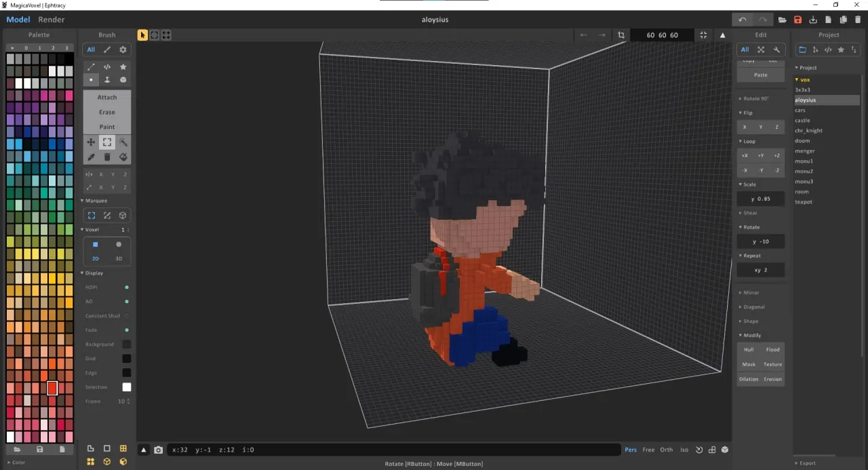Image resolution: width=868 pixels, height=470 pixels.
Task: Toggle HDPI rendering in Display settings
Action: 125,287
